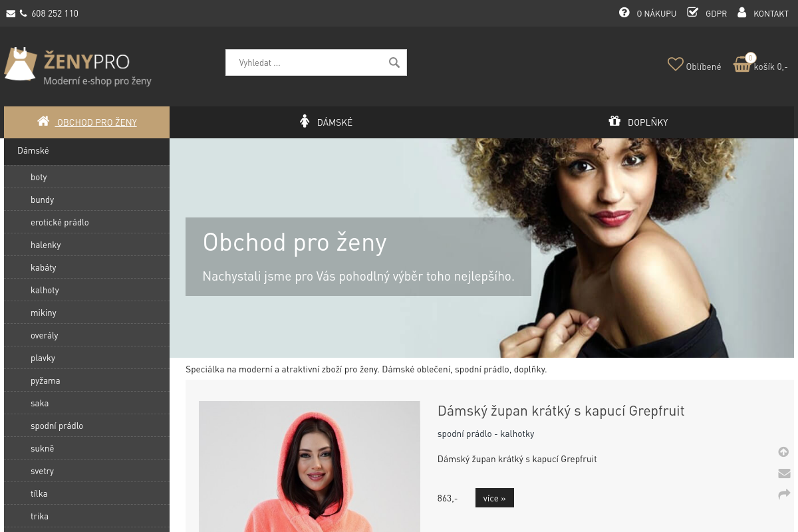
Task: Click the share arrow icon beside the product
Action: click(783, 494)
